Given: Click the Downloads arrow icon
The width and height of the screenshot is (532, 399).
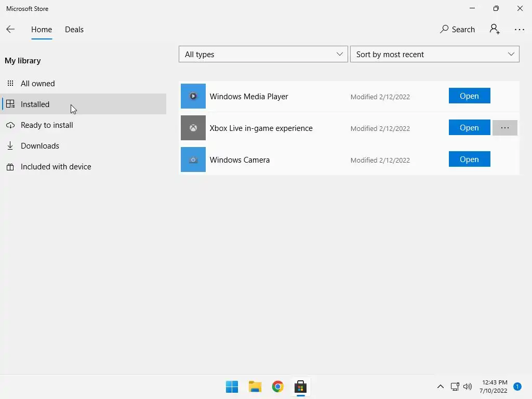Looking at the screenshot, I should 10,146.
